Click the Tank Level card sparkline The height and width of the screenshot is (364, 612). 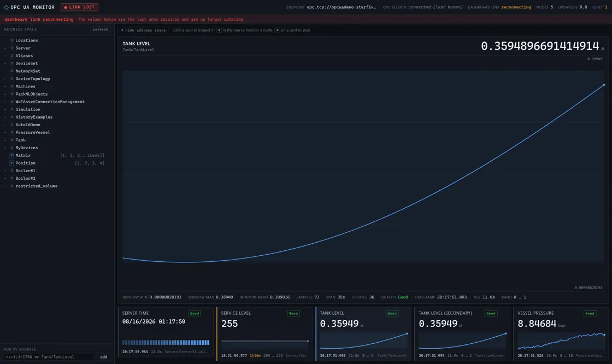(364, 340)
